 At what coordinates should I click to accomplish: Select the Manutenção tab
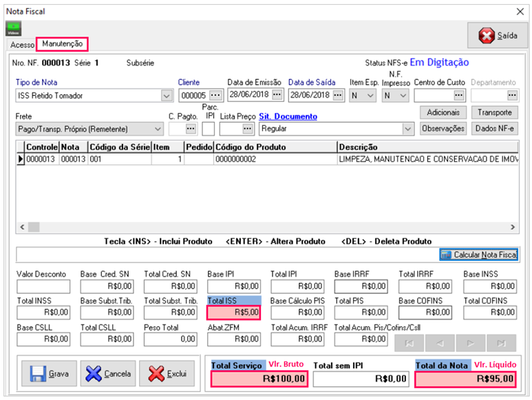coord(62,44)
